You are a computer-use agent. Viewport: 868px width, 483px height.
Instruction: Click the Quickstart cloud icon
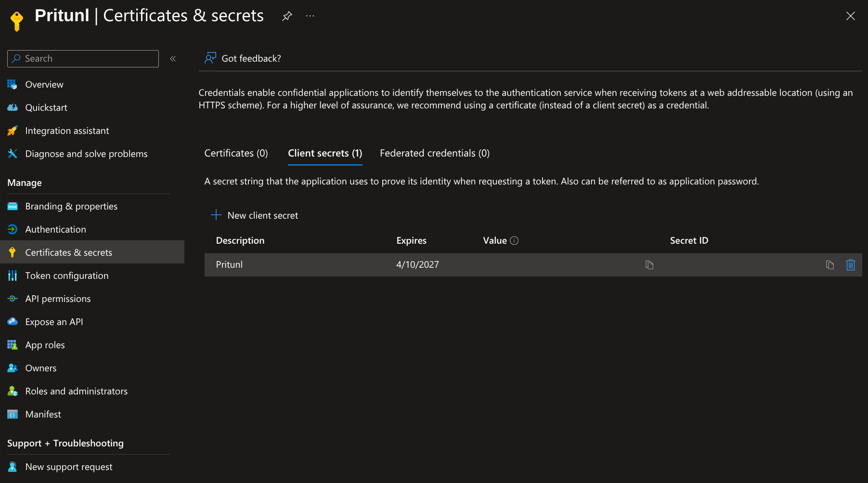(13, 108)
